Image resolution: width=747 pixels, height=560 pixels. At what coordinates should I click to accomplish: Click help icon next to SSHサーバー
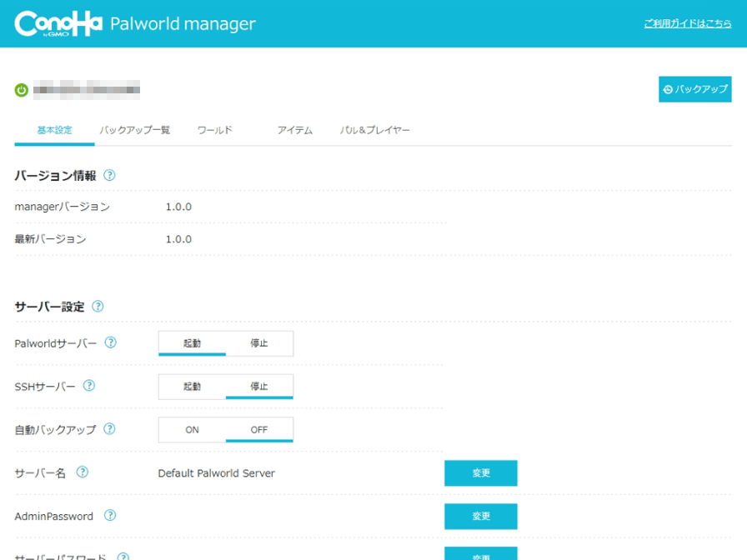[89, 386]
